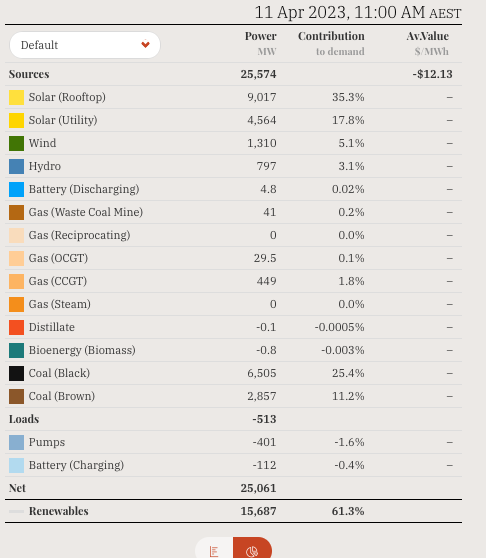Click the Battery (Discharging) swatch icon

point(16,189)
